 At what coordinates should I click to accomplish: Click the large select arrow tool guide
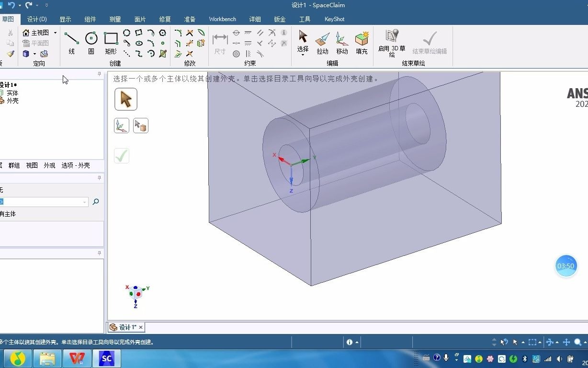[126, 99]
